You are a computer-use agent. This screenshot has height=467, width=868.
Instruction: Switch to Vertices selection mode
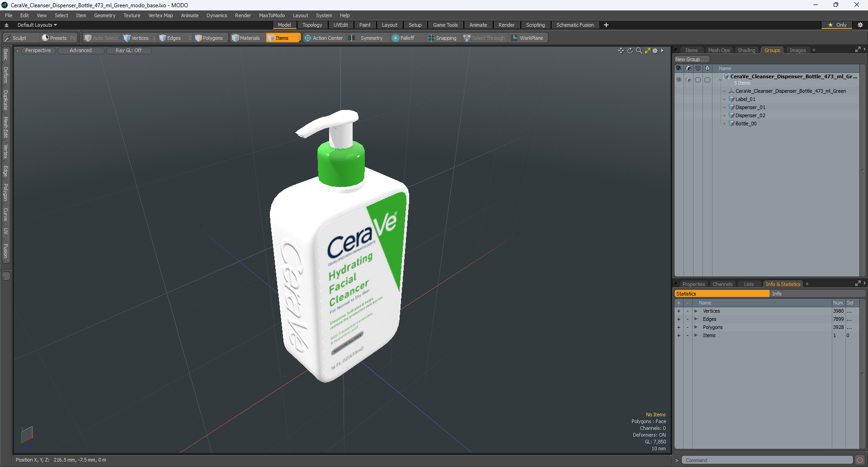coord(136,38)
